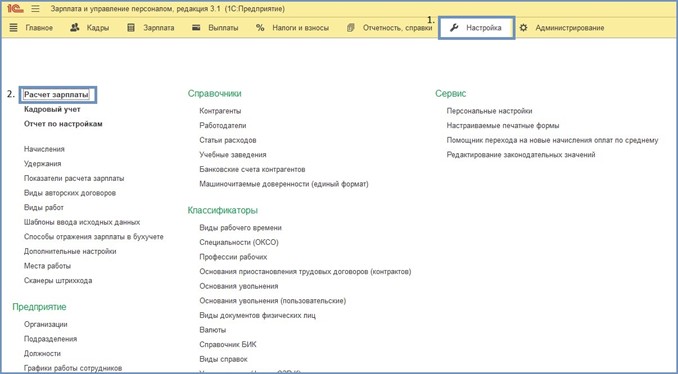678x374 pixels.
Task: Open Работодатели directory
Action: tap(223, 126)
